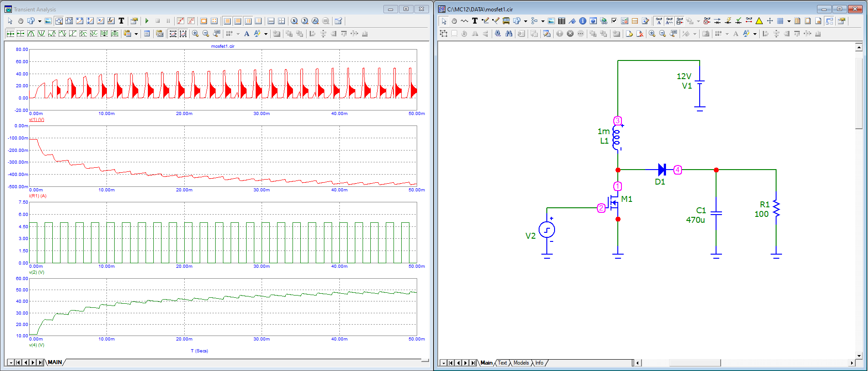Open the grid options dropdown arrow in schematic

coord(789,21)
